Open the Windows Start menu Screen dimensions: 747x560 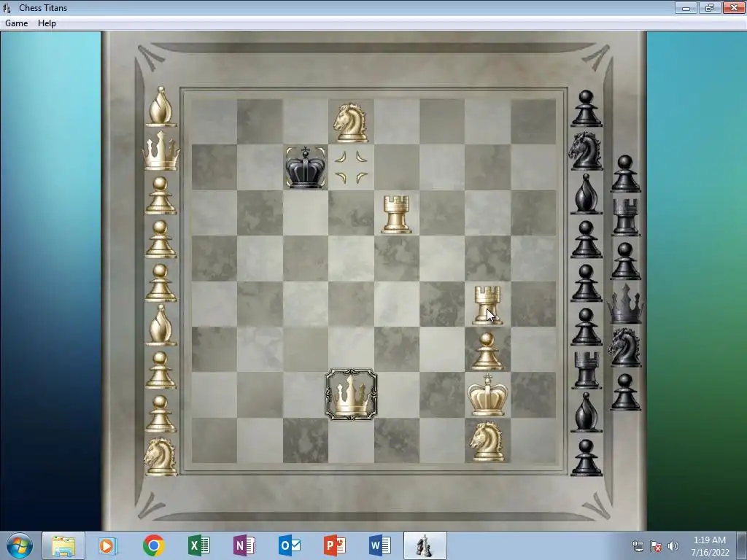20,545
